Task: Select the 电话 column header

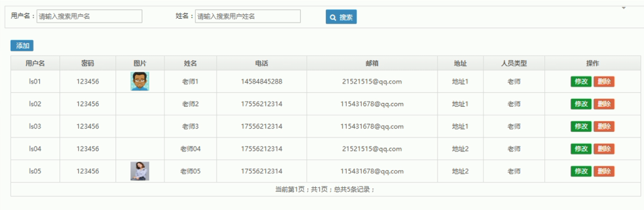Action: 261,64
